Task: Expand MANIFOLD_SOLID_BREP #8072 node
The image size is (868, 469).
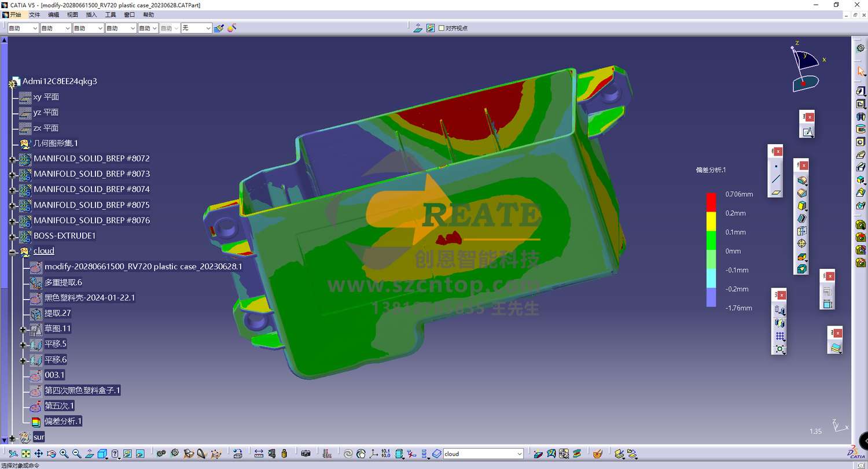Action: click(12, 158)
